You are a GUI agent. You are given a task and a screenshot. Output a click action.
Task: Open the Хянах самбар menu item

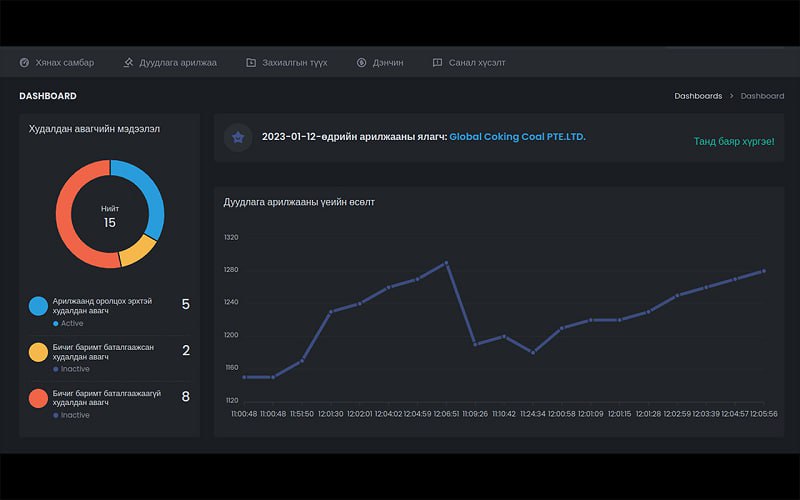[x=57, y=63]
